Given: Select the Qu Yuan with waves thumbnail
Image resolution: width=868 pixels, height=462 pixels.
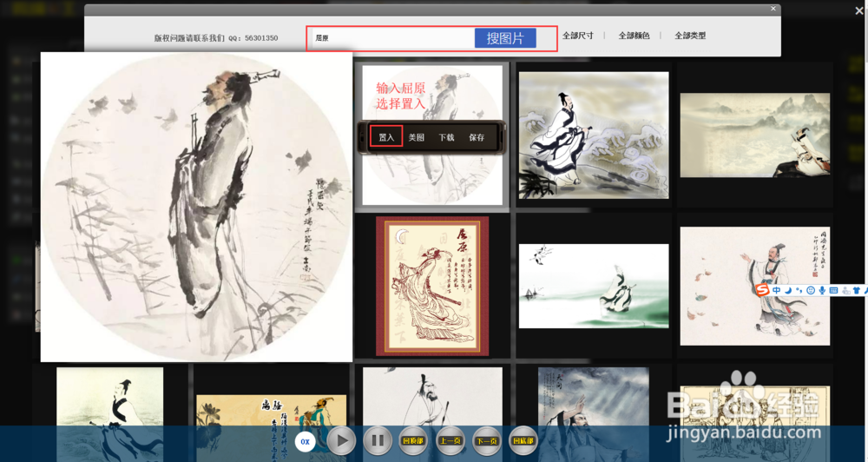Looking at the screenshot, I should pos(594,135).
